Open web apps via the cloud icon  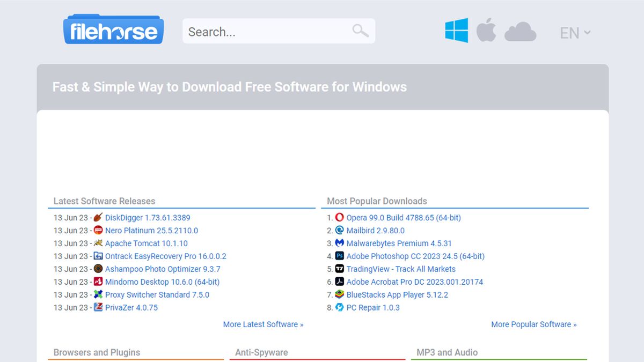click(520, 31)
